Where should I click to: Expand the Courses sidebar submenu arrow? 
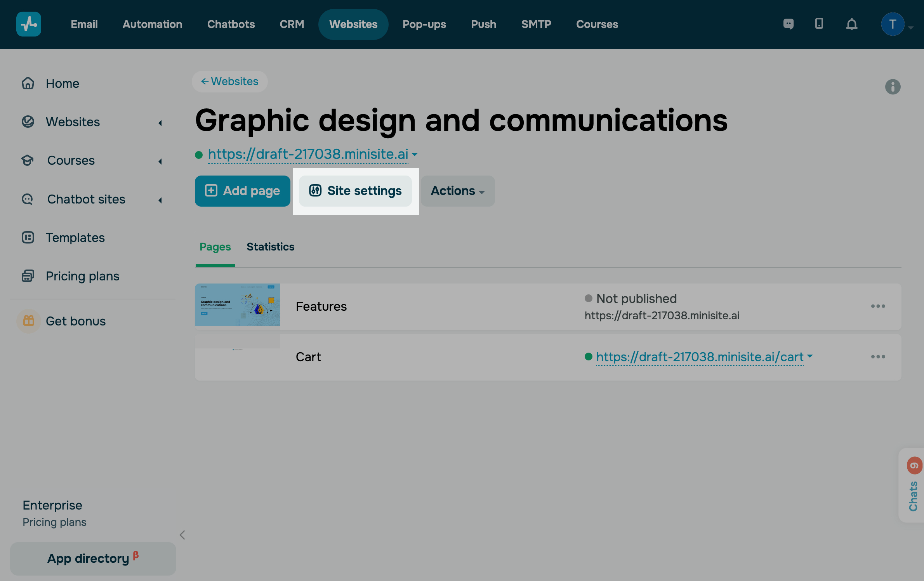point(160,162)
